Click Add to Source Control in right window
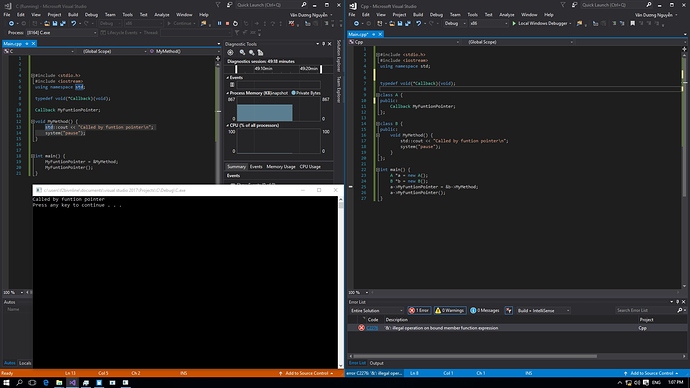Screen dimensions: 690x388 click(x=651, y=373)
